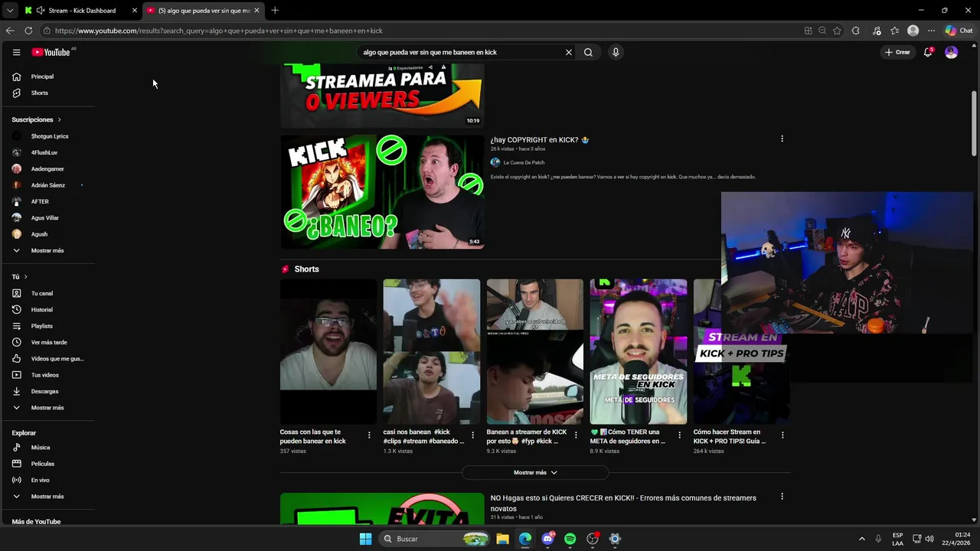This screenshot has width=980, height=551.
Task: Click the browser address bar URL
Action: click(x=218, y=31)
